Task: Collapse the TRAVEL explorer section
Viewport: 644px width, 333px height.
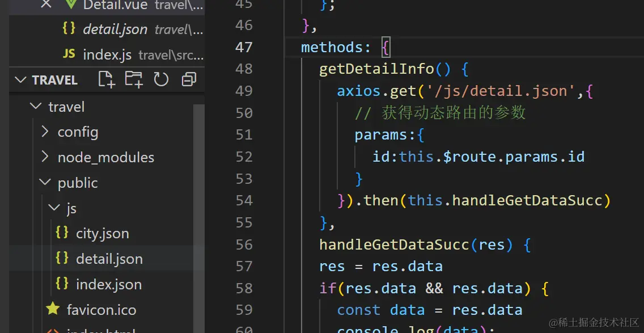Action: [20, 80]
